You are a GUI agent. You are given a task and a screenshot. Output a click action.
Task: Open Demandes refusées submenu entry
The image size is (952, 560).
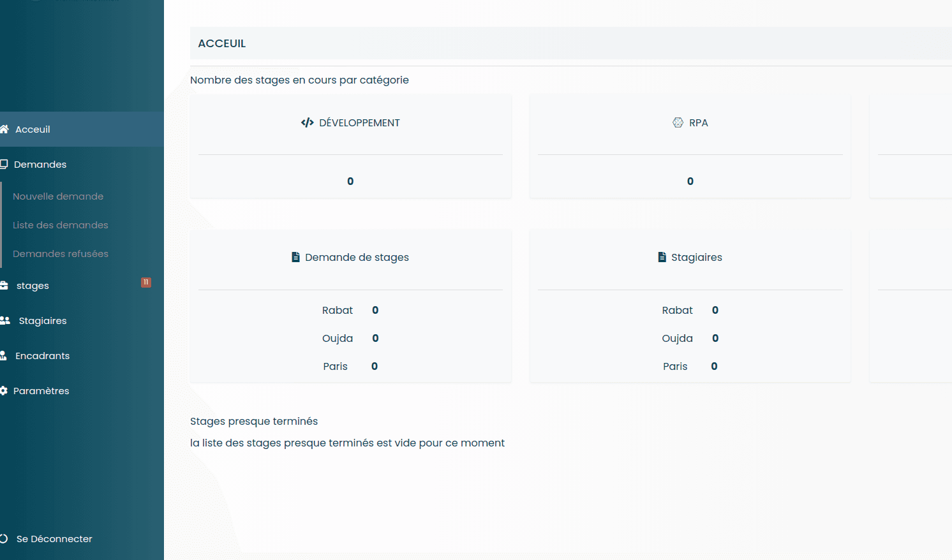point(61,254)
